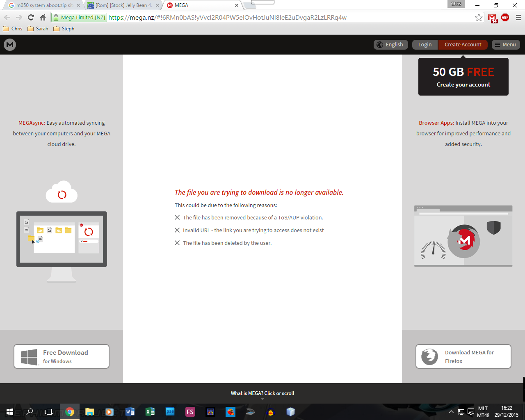Click 'What is MEGA? Click or scroll' link
525x420 pixels.
point(262,393)
